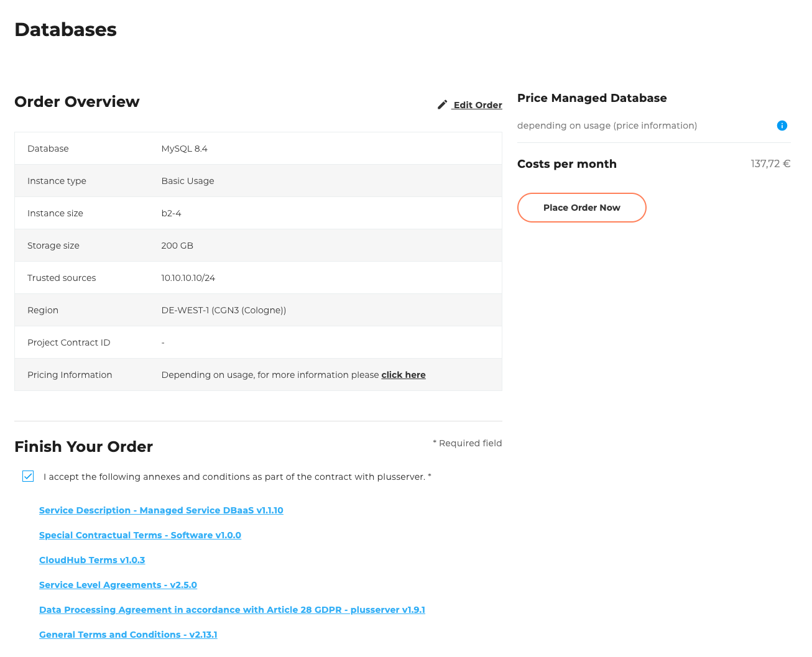Screen dimensions: 812x657
Task: Click the Edit Order link
Action: 477,104
